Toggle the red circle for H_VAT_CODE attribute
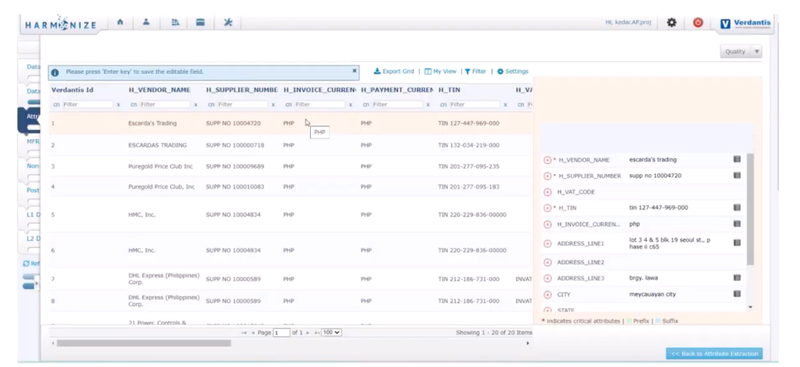Screen dimensions: 800x367 click(547, 192)
